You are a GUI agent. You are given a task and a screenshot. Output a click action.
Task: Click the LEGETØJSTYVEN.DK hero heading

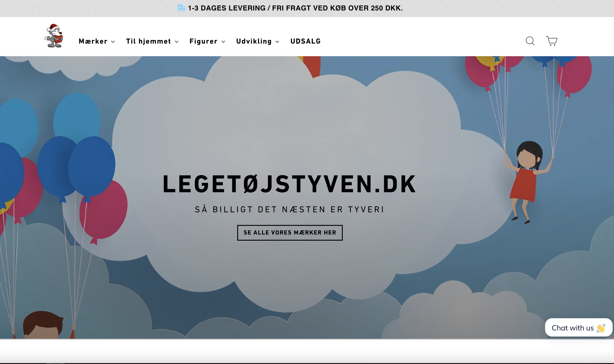290,184
